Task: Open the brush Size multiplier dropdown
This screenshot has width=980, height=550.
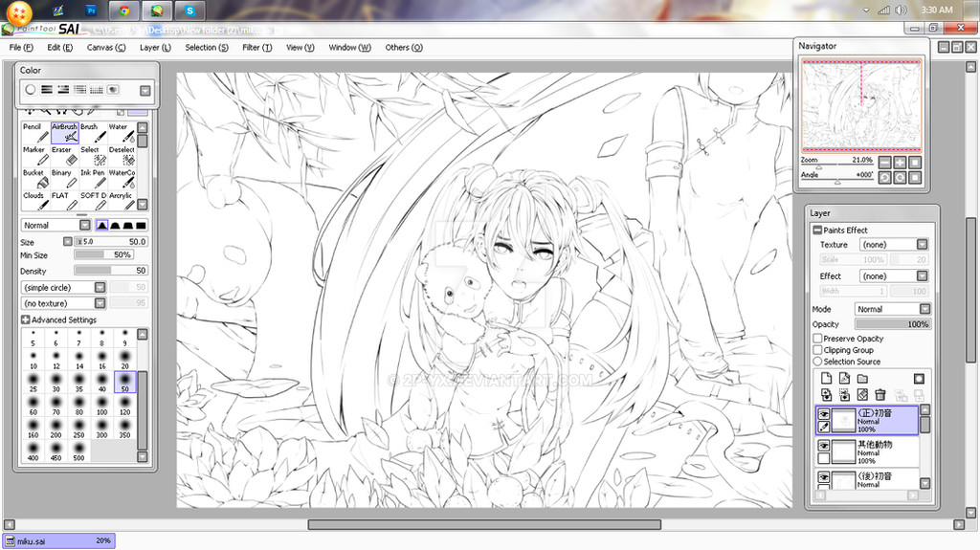Action: pos(68,241)
